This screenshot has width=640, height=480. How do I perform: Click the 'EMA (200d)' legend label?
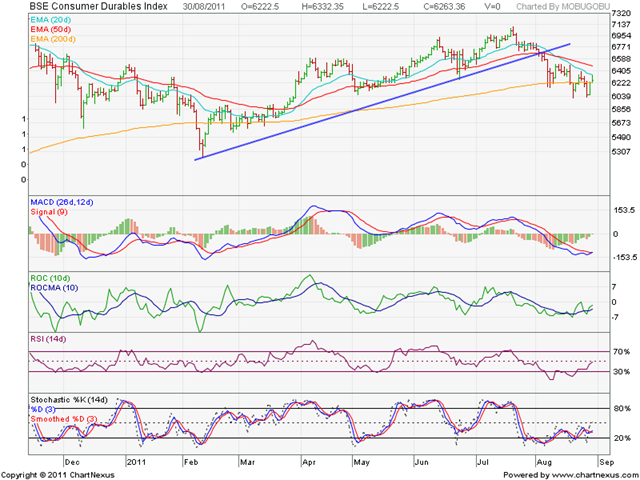(53, 39)
